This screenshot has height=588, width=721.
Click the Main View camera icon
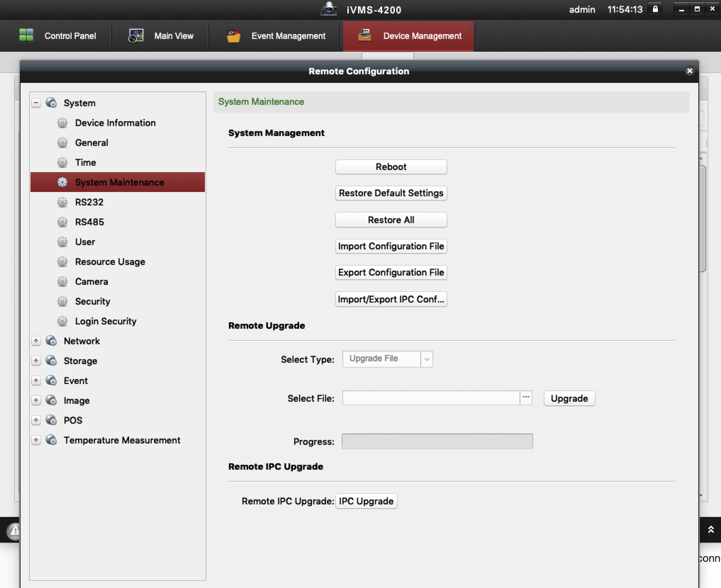[x=136, y=35]
